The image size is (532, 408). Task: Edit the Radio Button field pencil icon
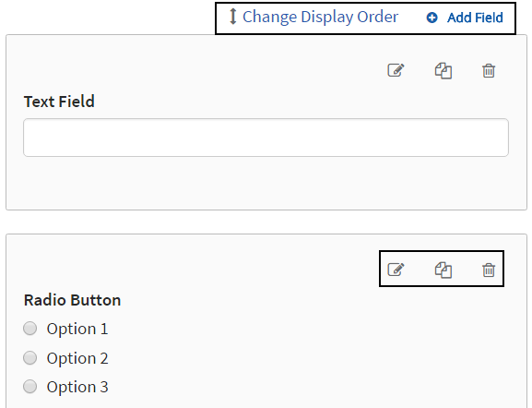396,270
